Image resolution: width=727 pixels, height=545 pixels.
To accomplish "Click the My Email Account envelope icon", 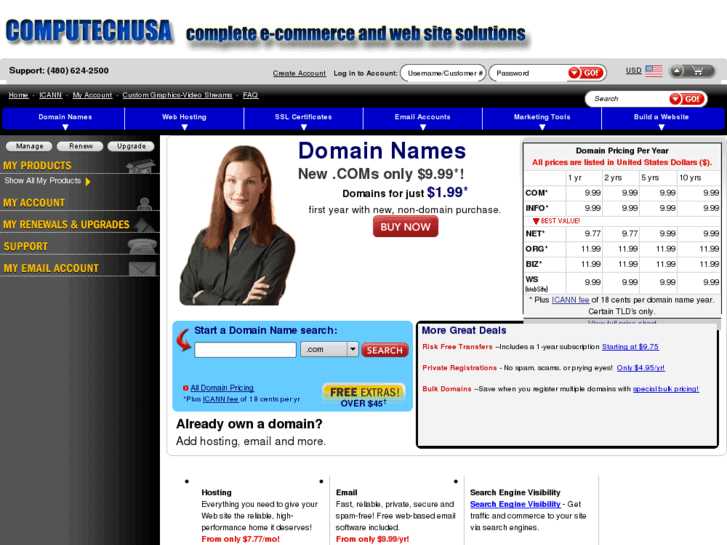I will click(142, 269).
